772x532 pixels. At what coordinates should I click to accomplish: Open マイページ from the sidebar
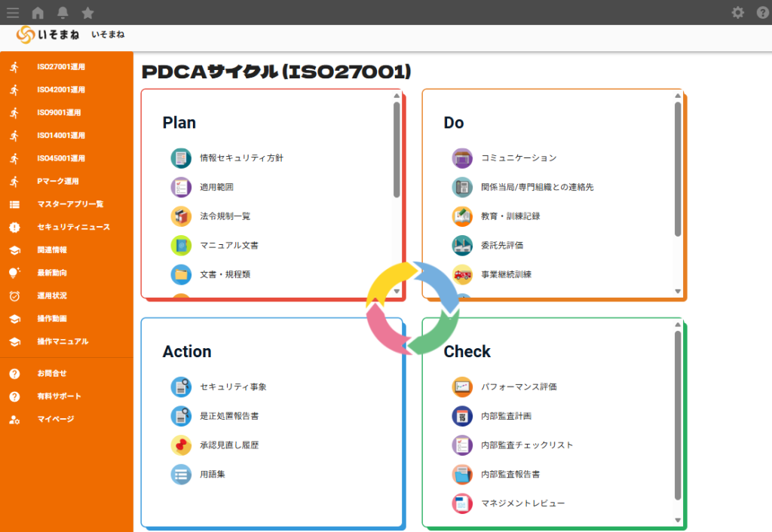pyautogui.click(x=55, y=419)
